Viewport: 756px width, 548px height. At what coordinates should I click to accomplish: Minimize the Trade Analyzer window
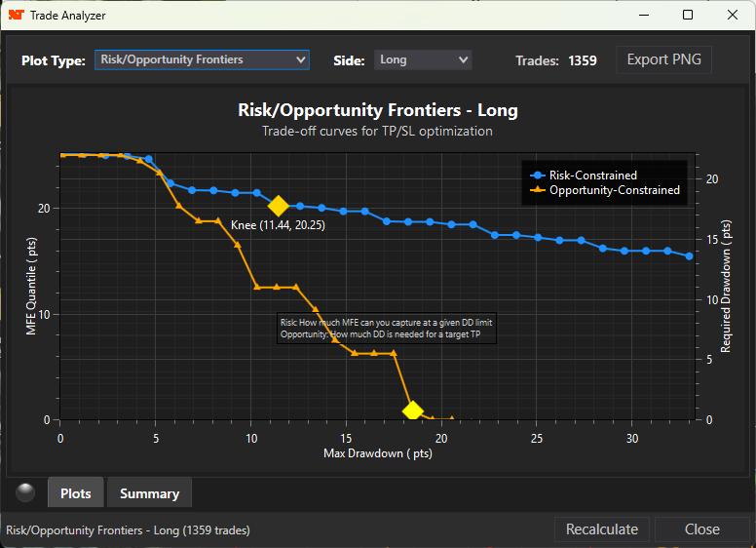point(643,16)
